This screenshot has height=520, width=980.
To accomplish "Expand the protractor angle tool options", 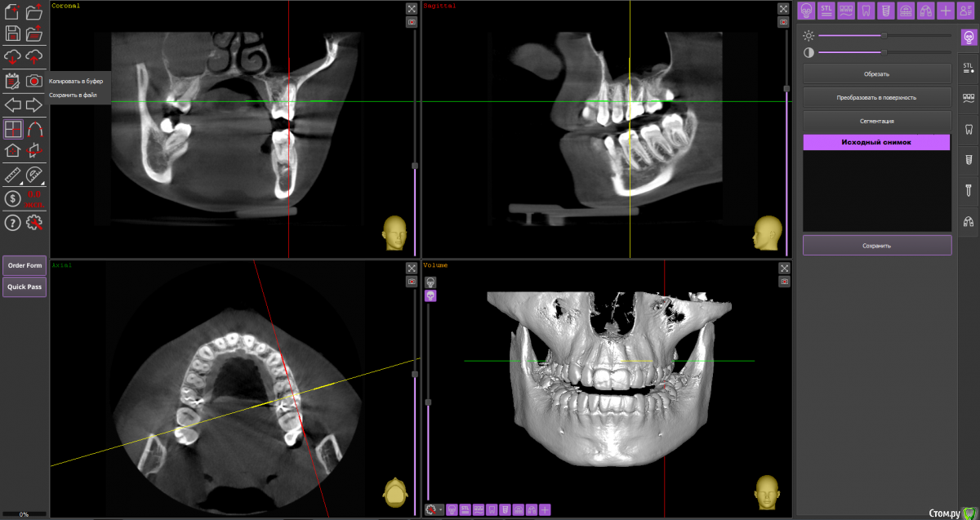I will pyautogui.click(x=34, y=175).
